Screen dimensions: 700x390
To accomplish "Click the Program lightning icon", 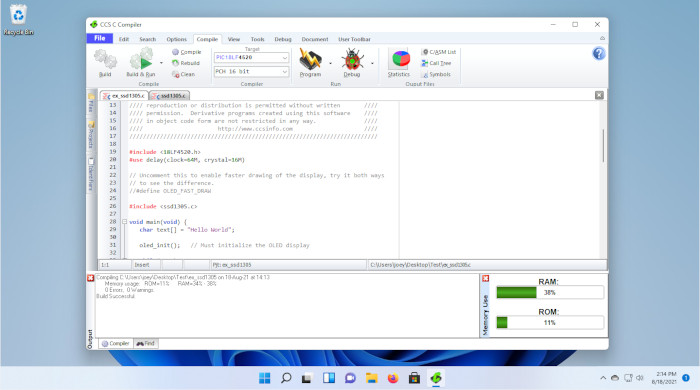I will [x=310, y=59].
